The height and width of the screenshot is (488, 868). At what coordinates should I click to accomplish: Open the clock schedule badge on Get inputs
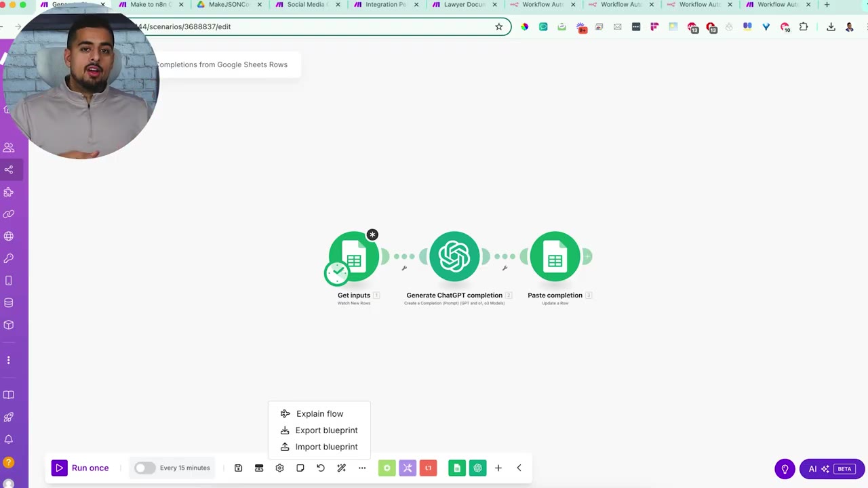(x=336, y=272)
